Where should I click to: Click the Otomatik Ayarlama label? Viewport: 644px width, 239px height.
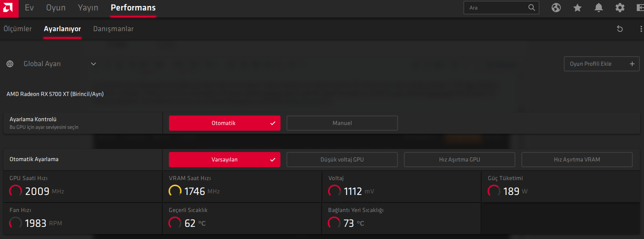[x=34, y=159]
